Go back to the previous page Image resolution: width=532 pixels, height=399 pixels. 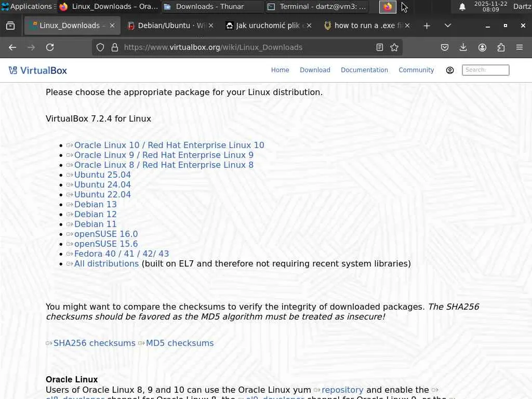pos(12,47)
